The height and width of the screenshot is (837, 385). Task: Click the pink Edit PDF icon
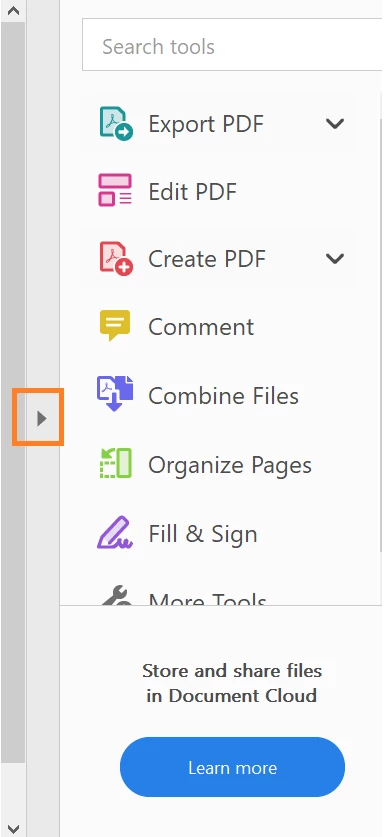pos(115,191)
